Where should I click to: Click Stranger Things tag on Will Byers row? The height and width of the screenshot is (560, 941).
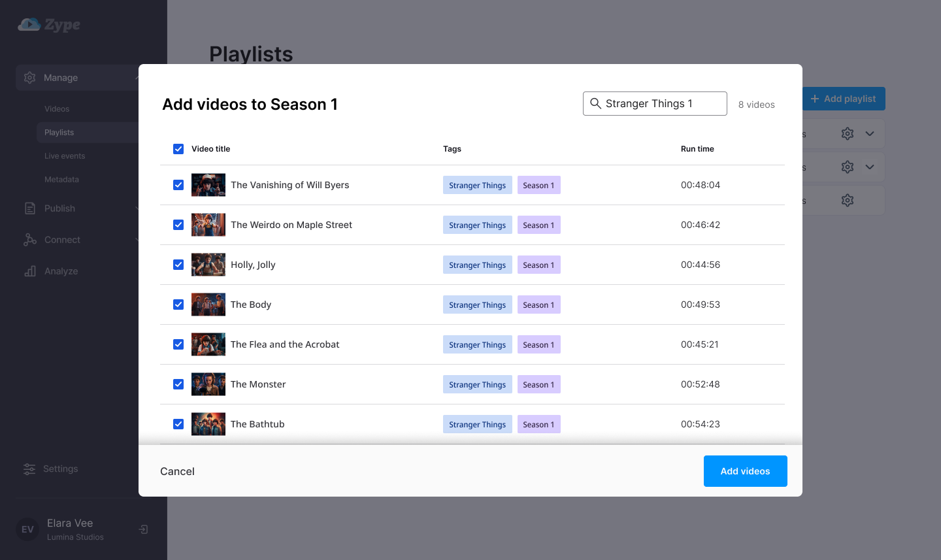point(478,185)
